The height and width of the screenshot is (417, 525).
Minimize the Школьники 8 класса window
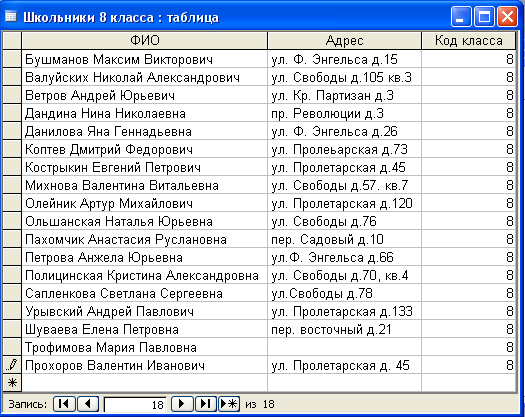461,17
